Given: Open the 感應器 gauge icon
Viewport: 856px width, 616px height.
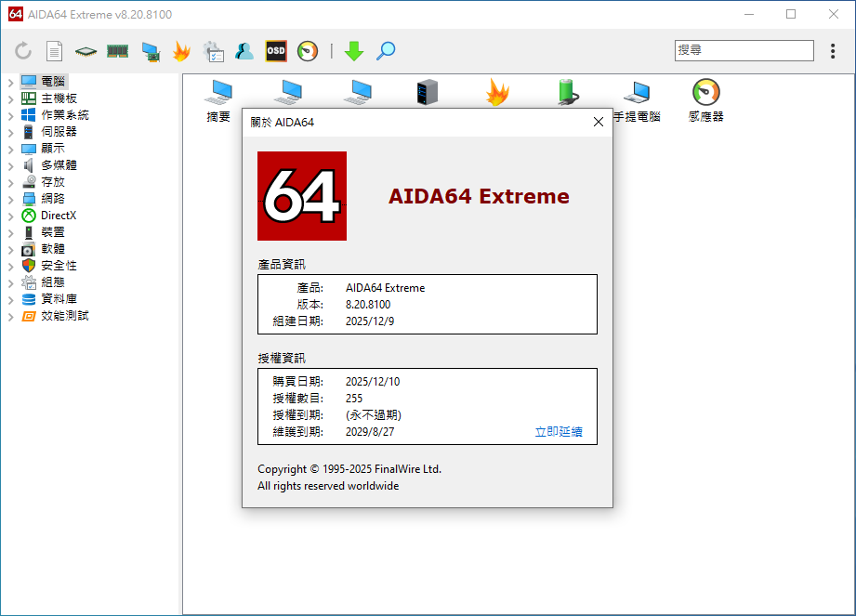Looking at the screenshot, I should click(705, 100).
